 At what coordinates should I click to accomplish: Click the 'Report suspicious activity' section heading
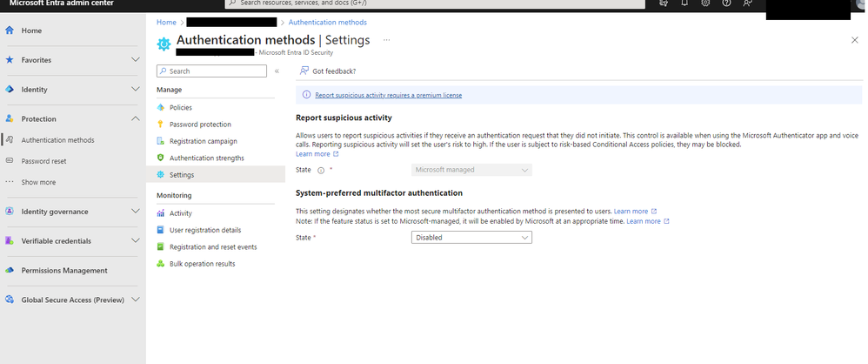[344, 118]
